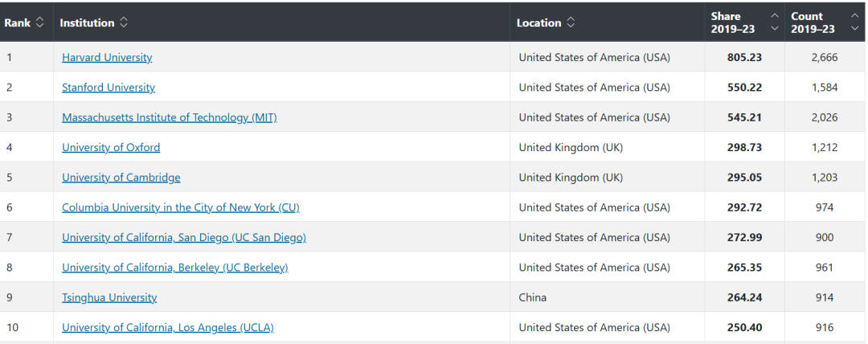Image resolution: width=868 pixels, height=344 pixels.
Task: Click the Institution column header label
Action: (87, 23)
